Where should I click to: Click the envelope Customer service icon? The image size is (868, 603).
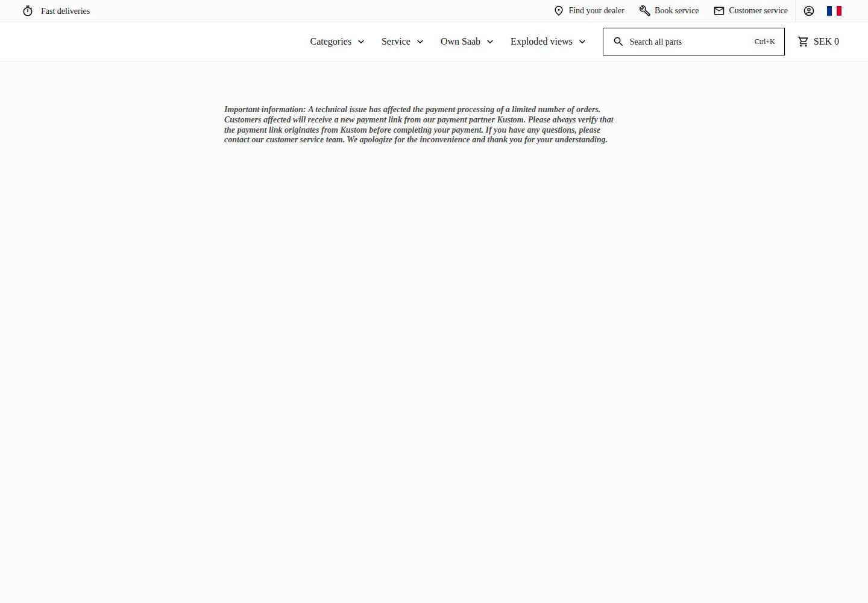point(719,11)
